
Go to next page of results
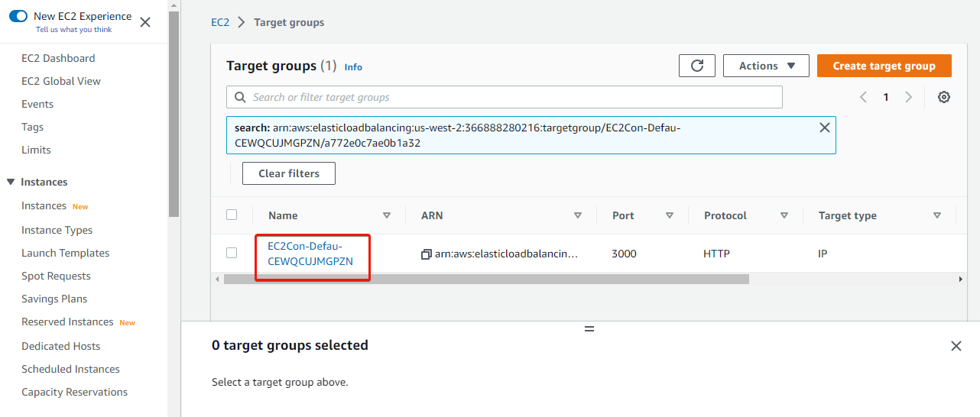tap(909, 97)
